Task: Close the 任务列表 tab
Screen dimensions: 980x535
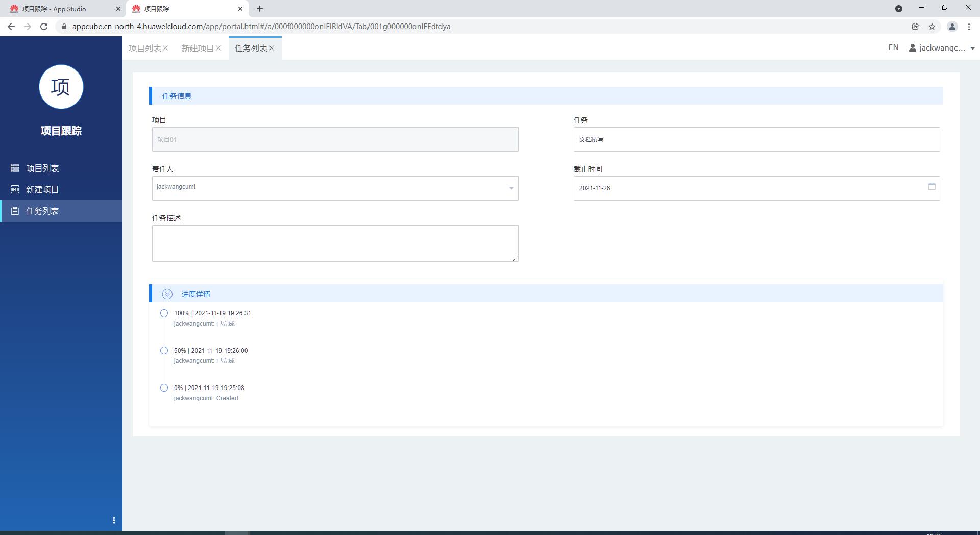Action: pyautogui.click(x=272, y=48)
